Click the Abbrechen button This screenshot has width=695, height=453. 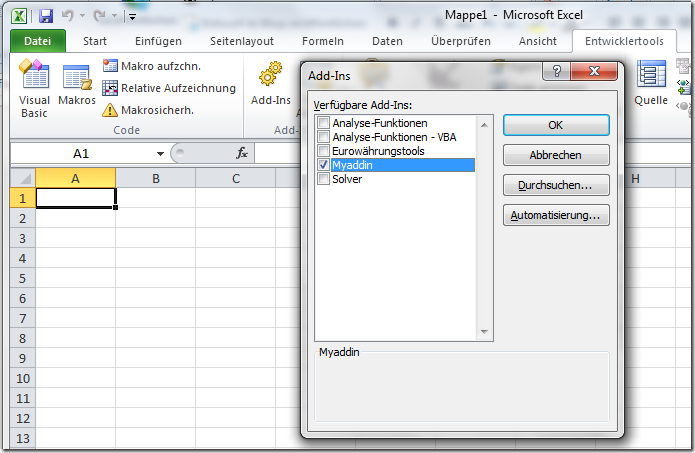point(556,155)
